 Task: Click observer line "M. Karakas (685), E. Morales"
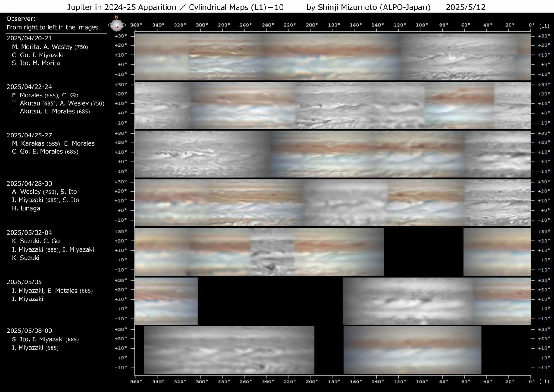[x=53, y=143]
